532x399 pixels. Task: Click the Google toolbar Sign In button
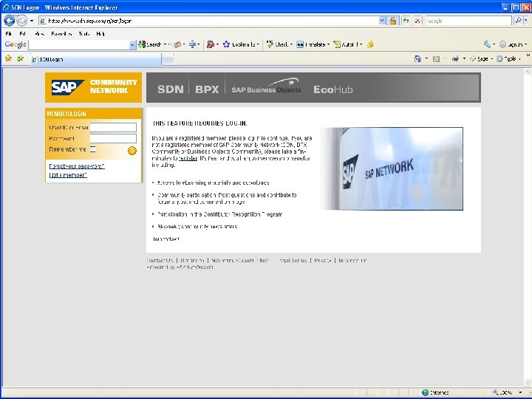pyautogui.click(x=511, y=44)
